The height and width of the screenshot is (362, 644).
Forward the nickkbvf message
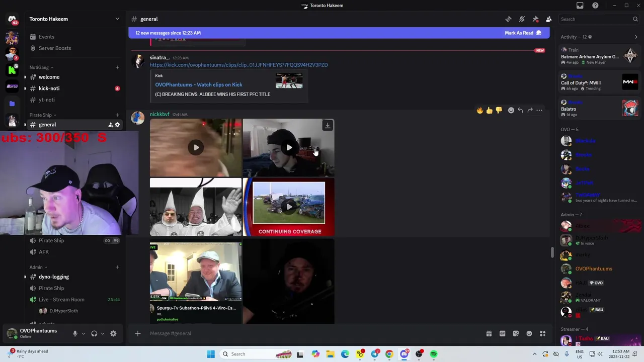coord(530,110)
